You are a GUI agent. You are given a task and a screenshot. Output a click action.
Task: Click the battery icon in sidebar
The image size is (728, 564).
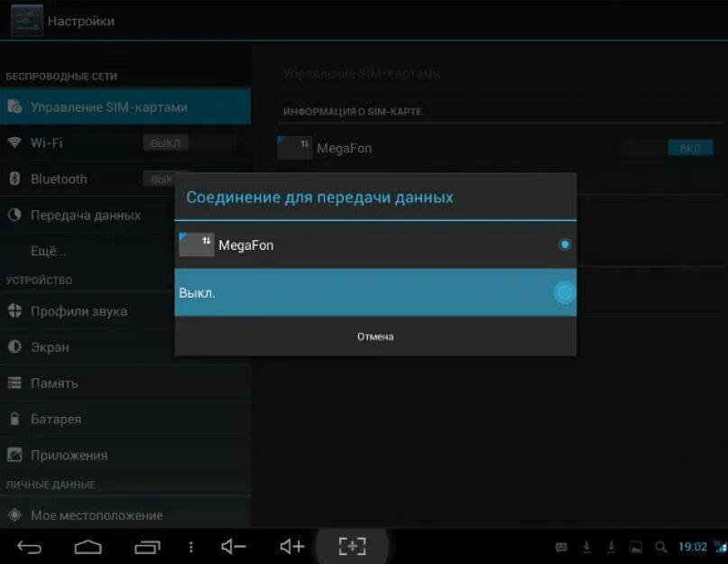[x=14, y=419]
